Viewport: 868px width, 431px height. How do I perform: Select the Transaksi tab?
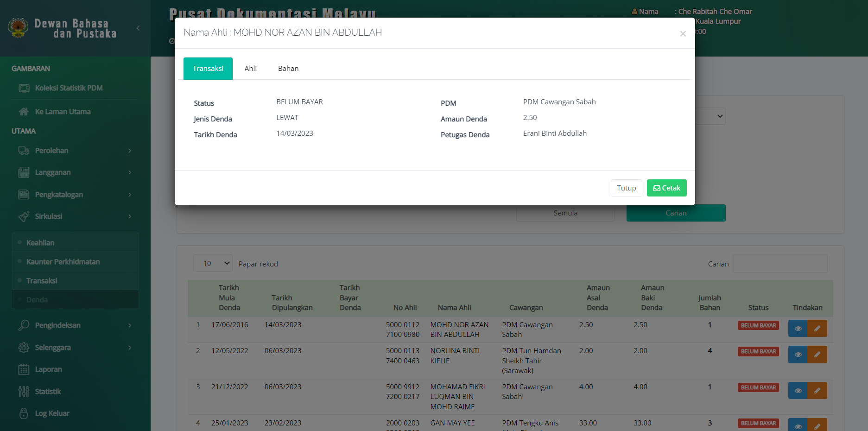tap(208, 69)
